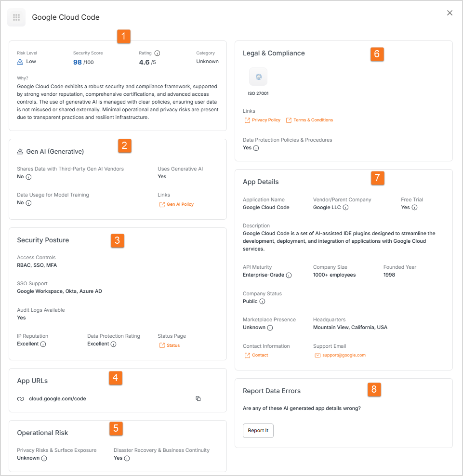
Task: Copy the cloud.google.com/code URL
Action: 198,398
